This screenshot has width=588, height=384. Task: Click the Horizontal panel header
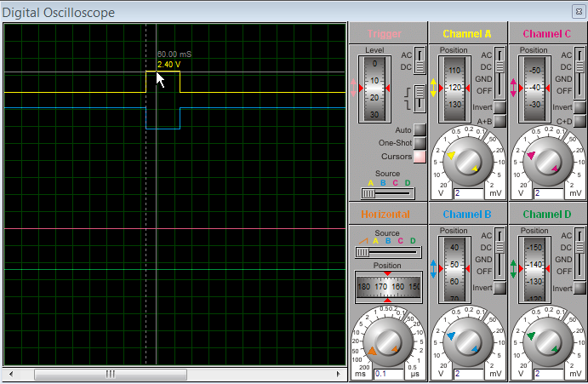tap(385, 215)
